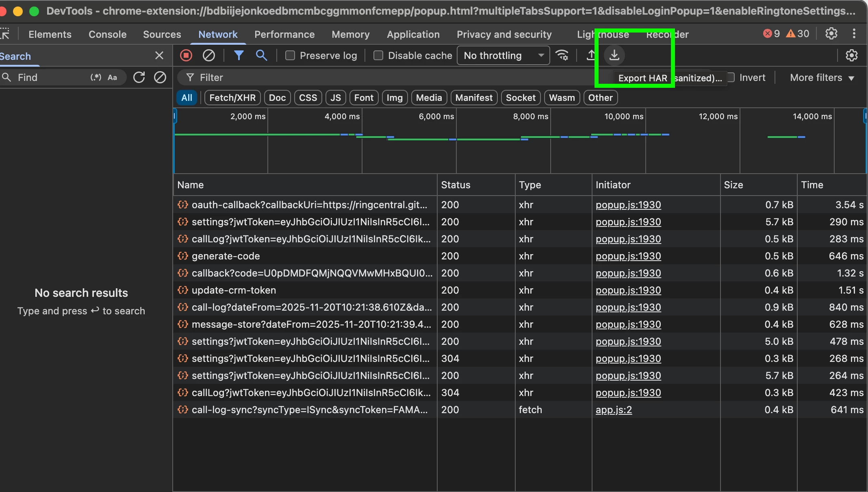Image resolution: width=868 pixels, height=492 pixels.
Task: Open the app.js:2 initiator link
Action: click(614, 410)
